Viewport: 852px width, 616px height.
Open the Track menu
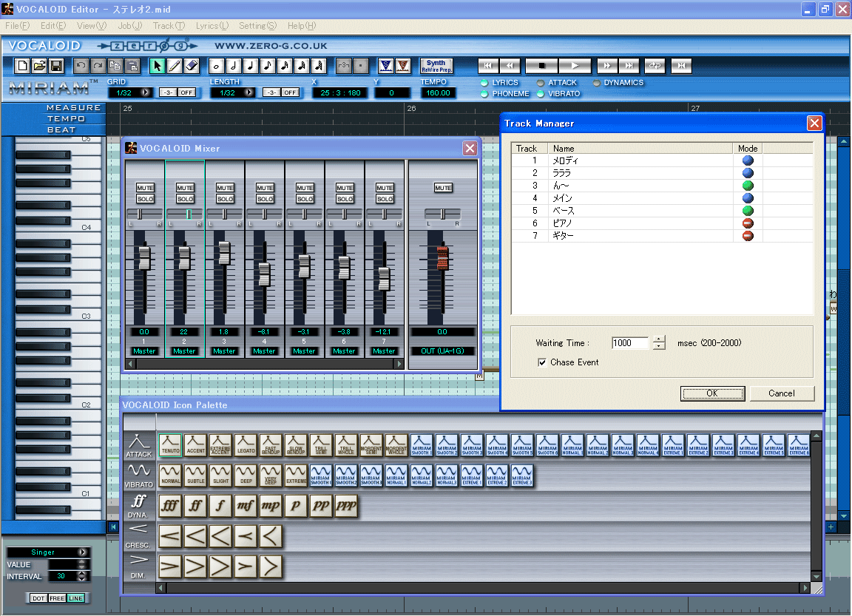click(169, 26)
